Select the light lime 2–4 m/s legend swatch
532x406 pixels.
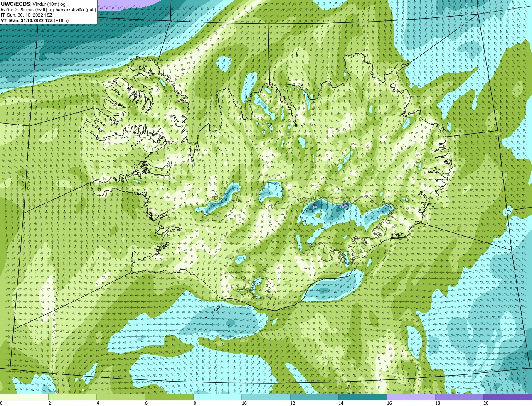(73, 397)
